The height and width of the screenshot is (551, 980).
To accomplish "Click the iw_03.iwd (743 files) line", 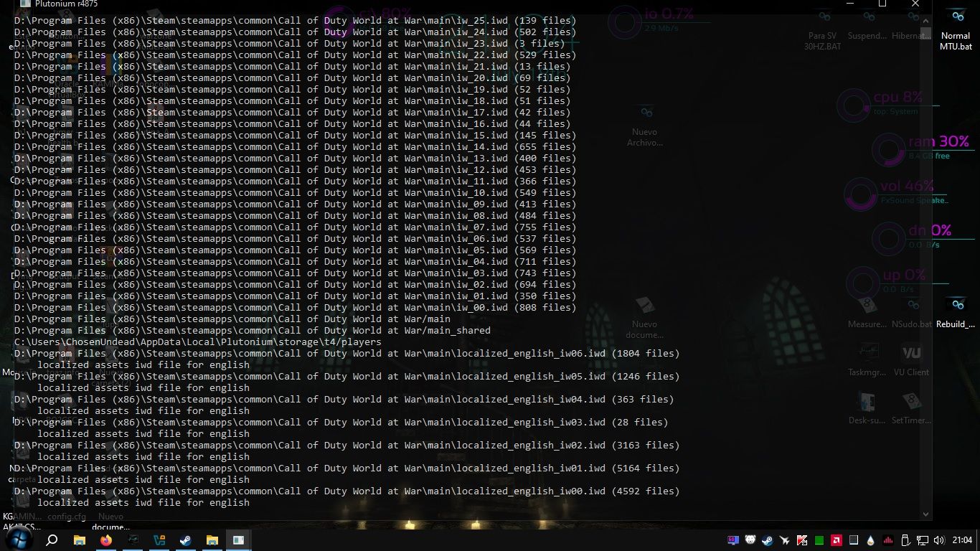I will 295,273.
